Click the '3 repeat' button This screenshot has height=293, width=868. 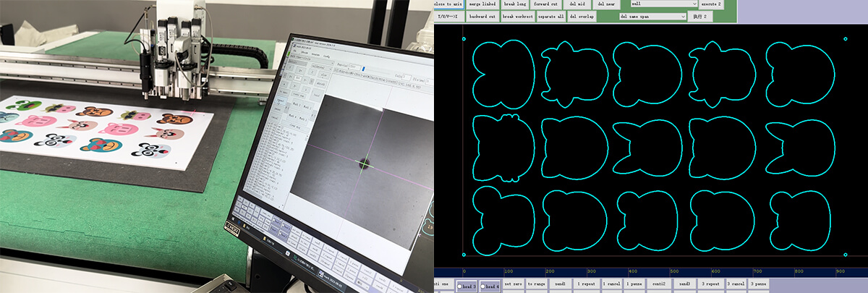coord(709,285)
